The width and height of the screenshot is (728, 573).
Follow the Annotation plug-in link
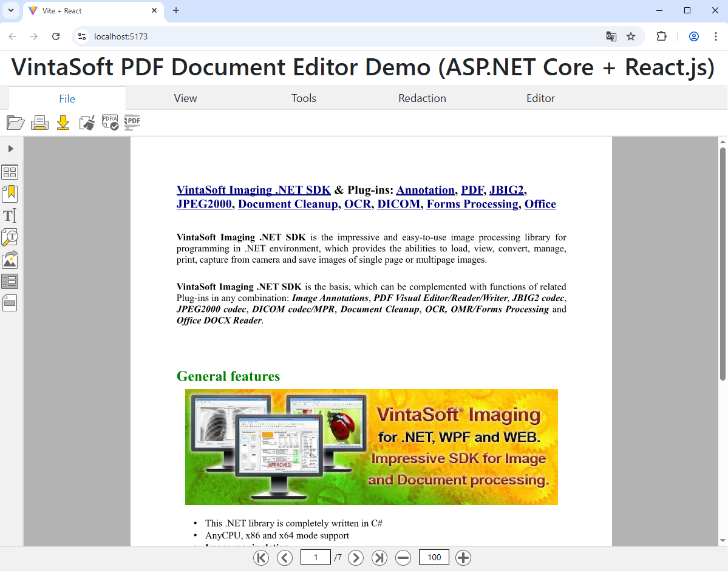(x=425, y=190)
